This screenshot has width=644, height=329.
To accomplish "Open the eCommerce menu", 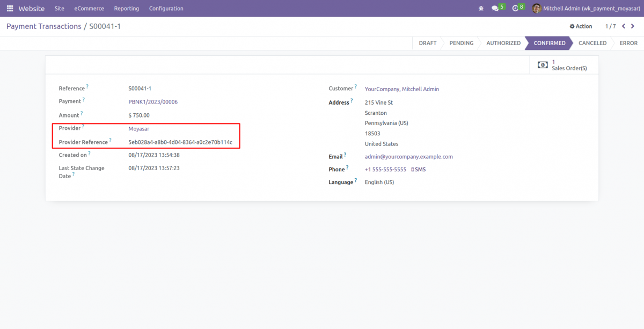I will coord(89,8).
